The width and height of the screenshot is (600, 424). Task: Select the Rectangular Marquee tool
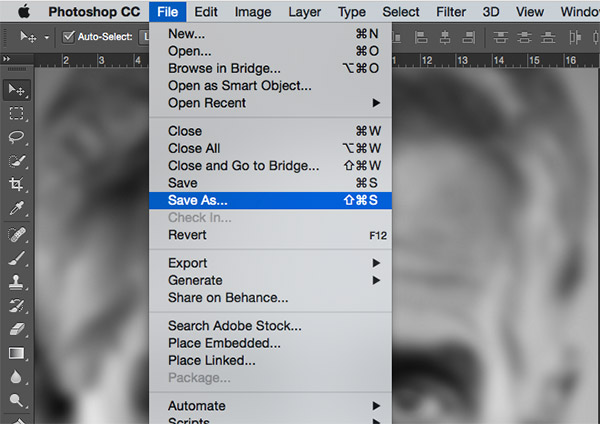pyautogui.click(x=17, y=113)
